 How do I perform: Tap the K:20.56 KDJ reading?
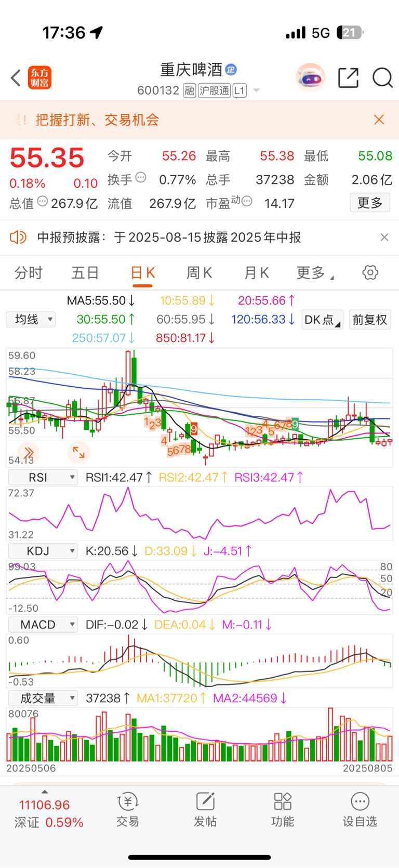[112, 551]
